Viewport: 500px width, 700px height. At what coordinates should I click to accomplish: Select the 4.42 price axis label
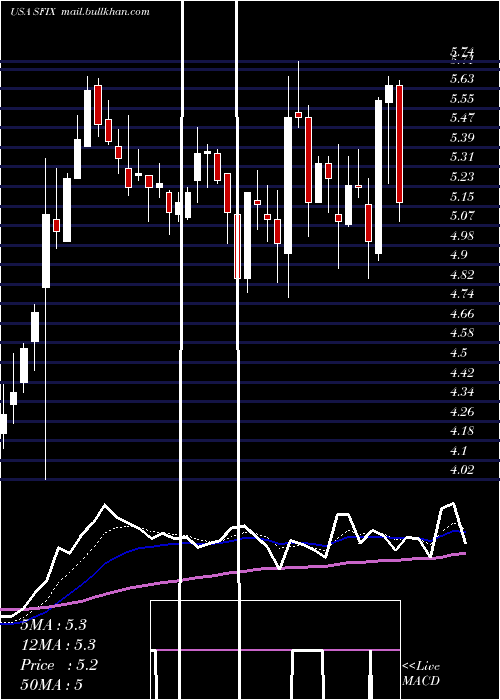(x=462, y=372)
